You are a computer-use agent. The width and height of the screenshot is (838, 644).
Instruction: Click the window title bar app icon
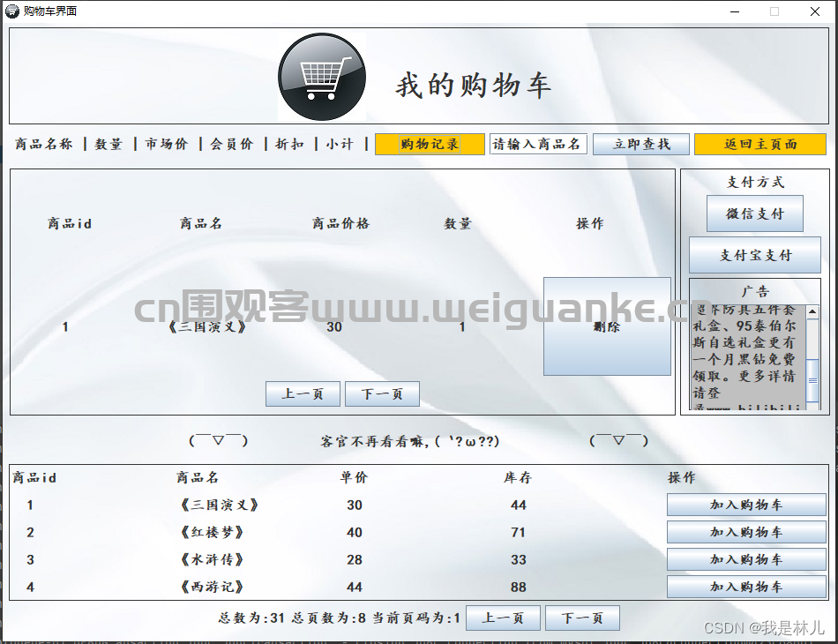tap(11, 11)
